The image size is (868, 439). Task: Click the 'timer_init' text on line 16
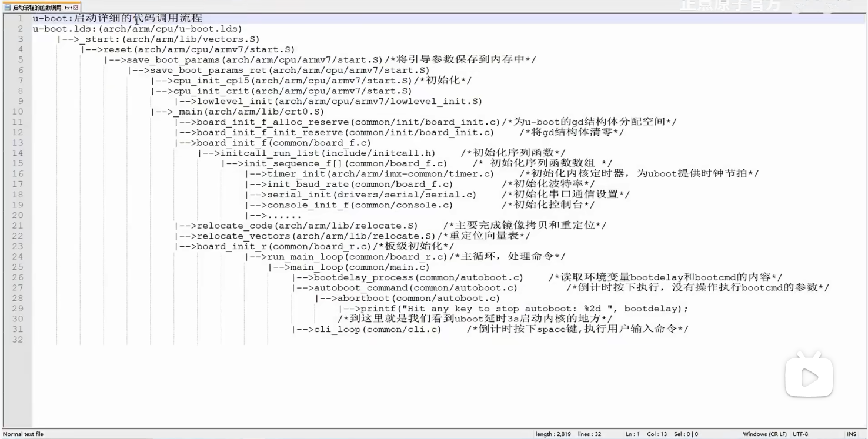[x=296, y=173]
